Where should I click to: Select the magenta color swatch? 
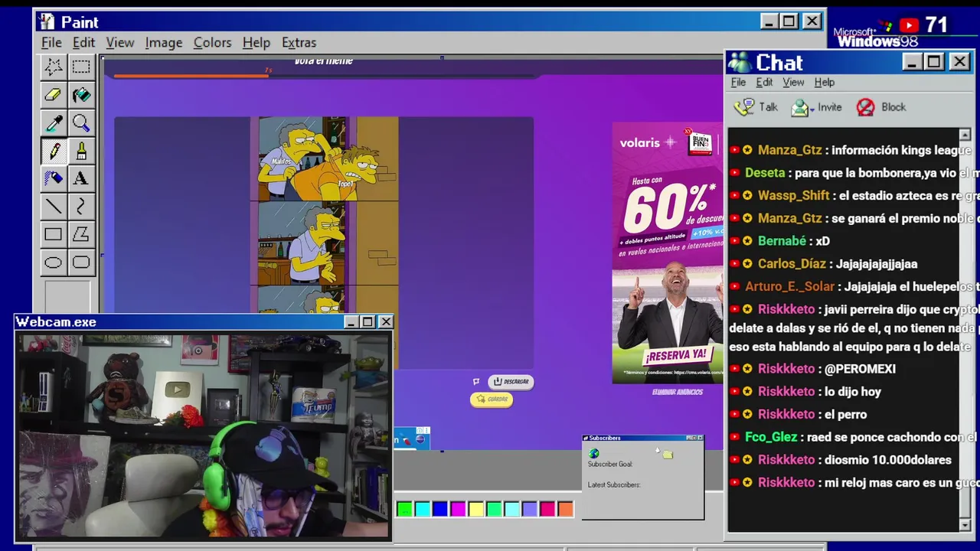[x=458, y=509]
